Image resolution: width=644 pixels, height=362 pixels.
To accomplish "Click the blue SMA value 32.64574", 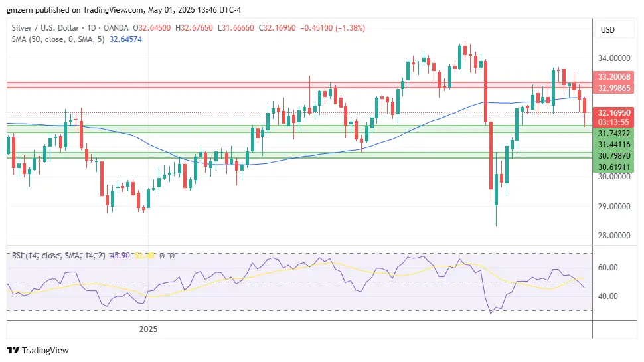I will tap(125, 39).
